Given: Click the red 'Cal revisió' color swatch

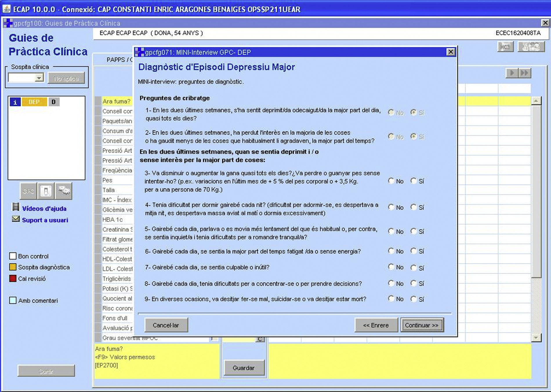Looking at the screenshot, I should tap(13, 279).
